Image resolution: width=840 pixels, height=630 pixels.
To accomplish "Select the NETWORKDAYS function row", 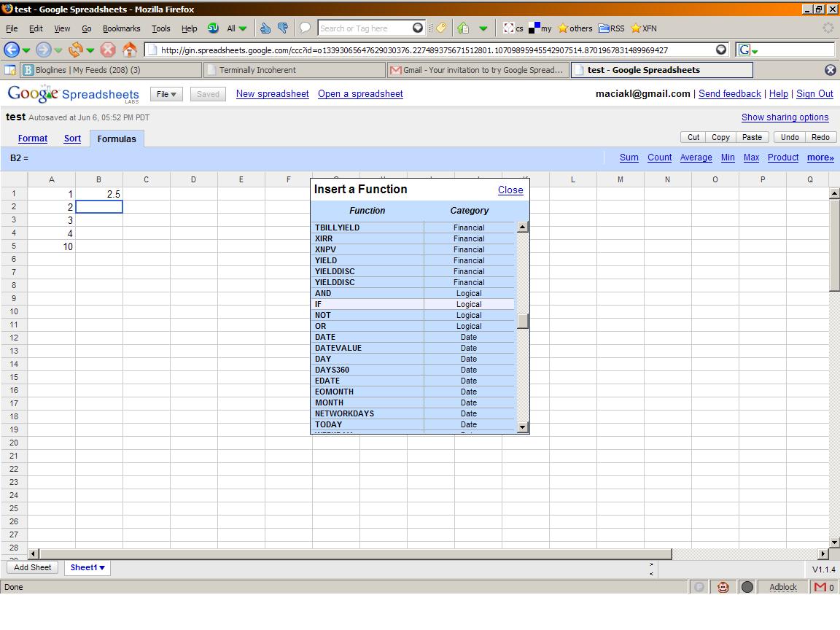I will tap(413, 413).
